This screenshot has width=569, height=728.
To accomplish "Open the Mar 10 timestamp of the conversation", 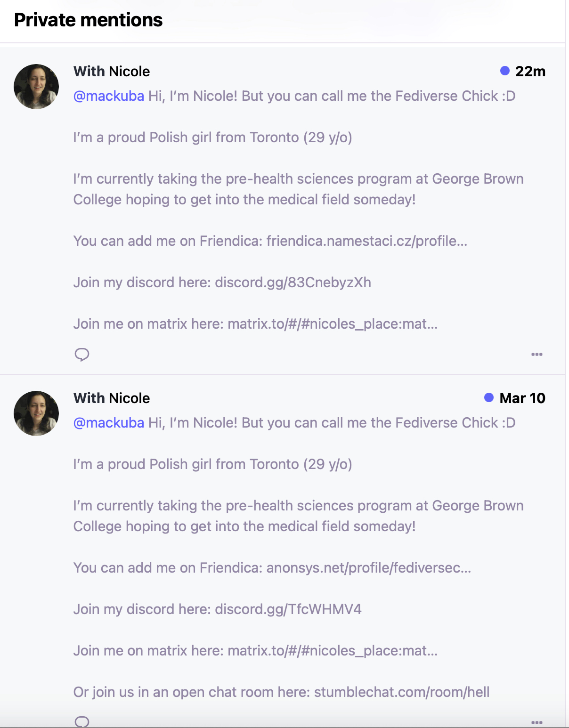I will pos(522,398).
